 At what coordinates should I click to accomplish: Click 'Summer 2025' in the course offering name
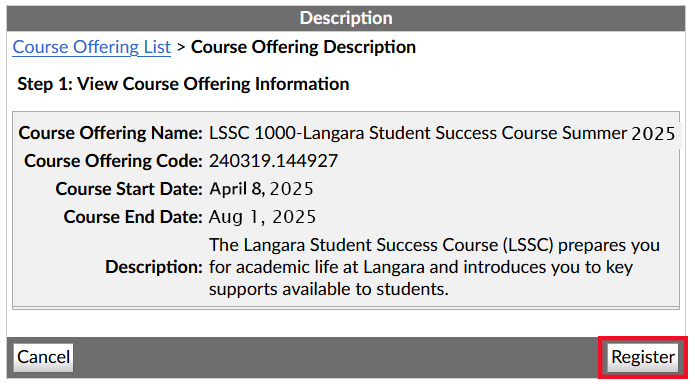[x=619, y=133]
